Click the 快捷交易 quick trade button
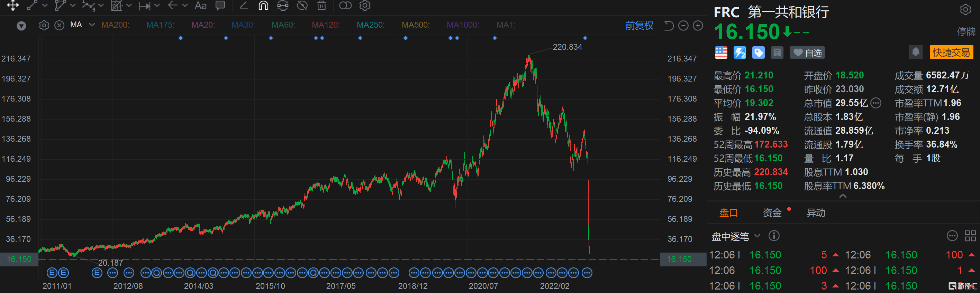Viewport: 980px width, 293px height. 951,52
